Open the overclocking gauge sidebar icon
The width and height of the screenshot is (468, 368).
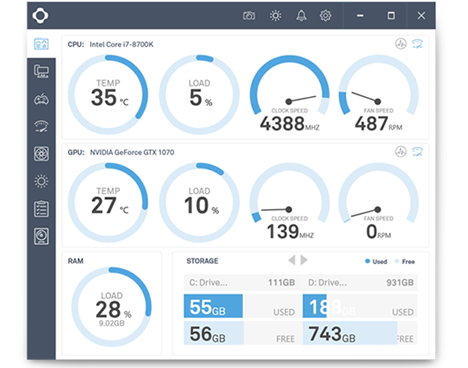pos(41,126)
